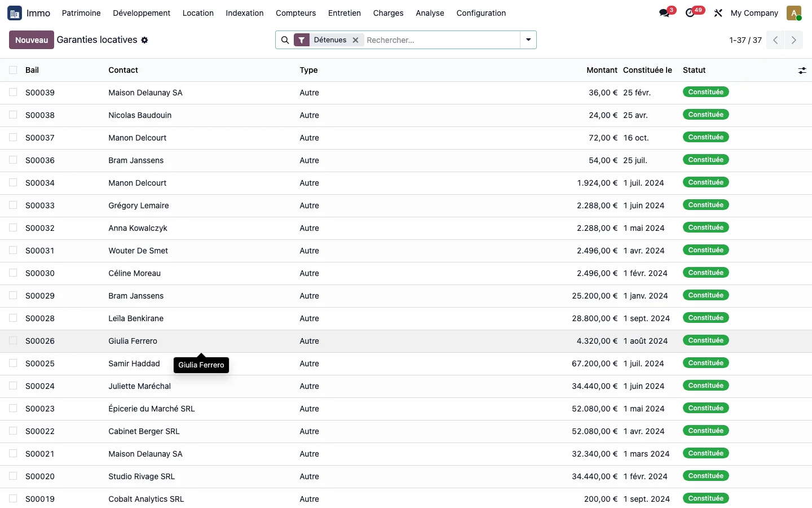Open the pager counter 1-37 / 37
The height and width of the screenshot is (508, 812).
tap(745, 40)
